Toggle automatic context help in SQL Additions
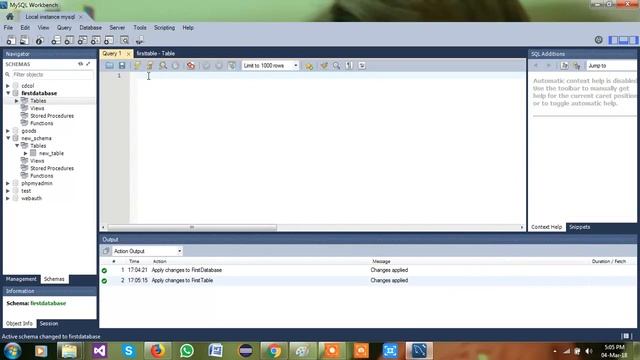The width and height of the screenshot is (640, 360). coord(577,66)
